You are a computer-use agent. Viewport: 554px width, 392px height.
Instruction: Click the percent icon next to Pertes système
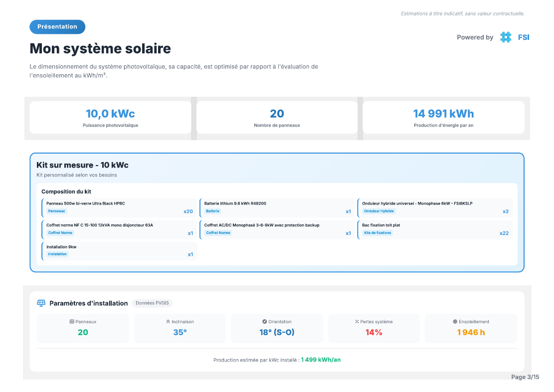pyautogui.click(x=357, y=322)
